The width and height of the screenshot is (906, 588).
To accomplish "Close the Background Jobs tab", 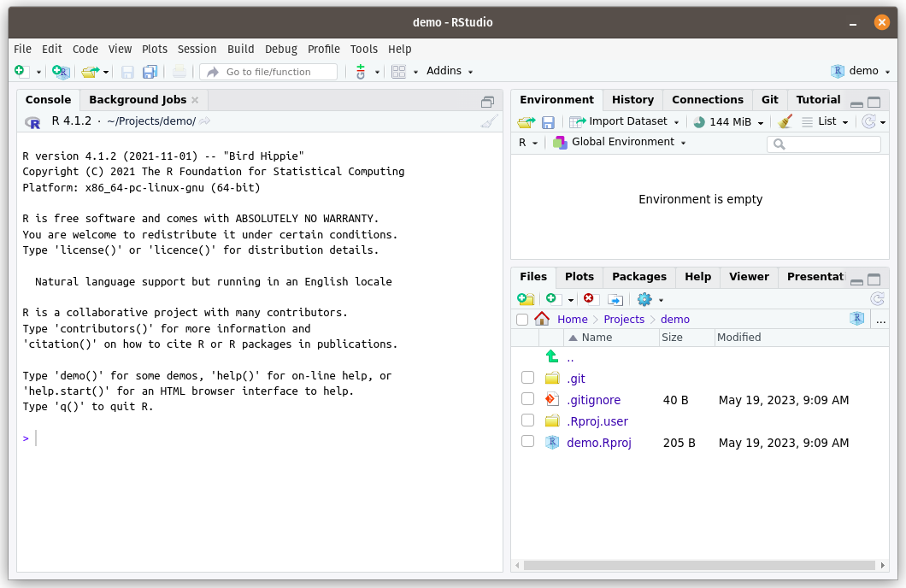I will tap(195, 101).
